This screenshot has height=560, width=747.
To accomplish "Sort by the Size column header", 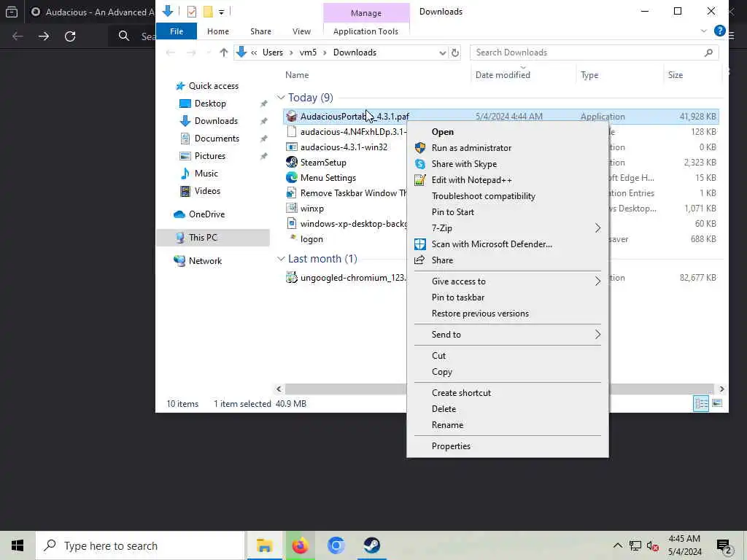I will click(x=676, y=75).
